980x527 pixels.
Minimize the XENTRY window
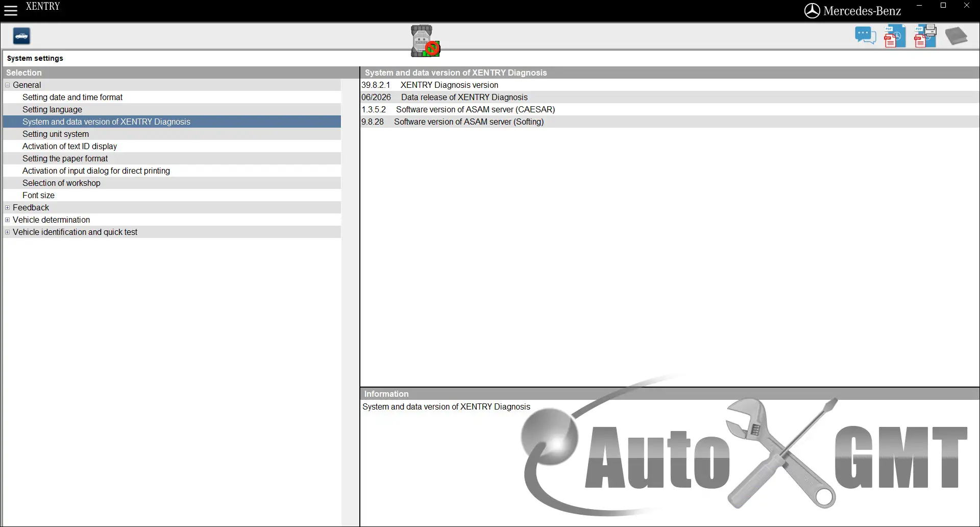point(919,6)
